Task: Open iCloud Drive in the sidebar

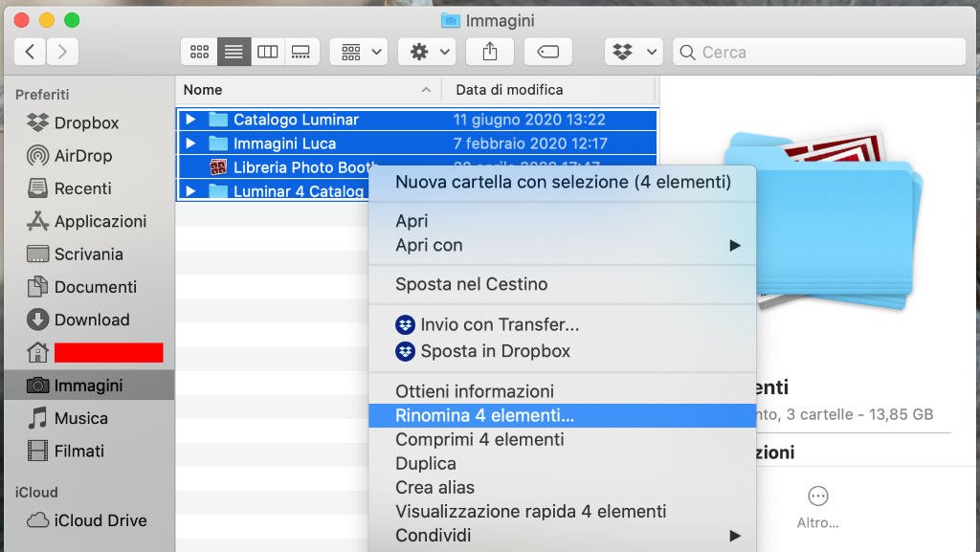Action: point(87,520)
